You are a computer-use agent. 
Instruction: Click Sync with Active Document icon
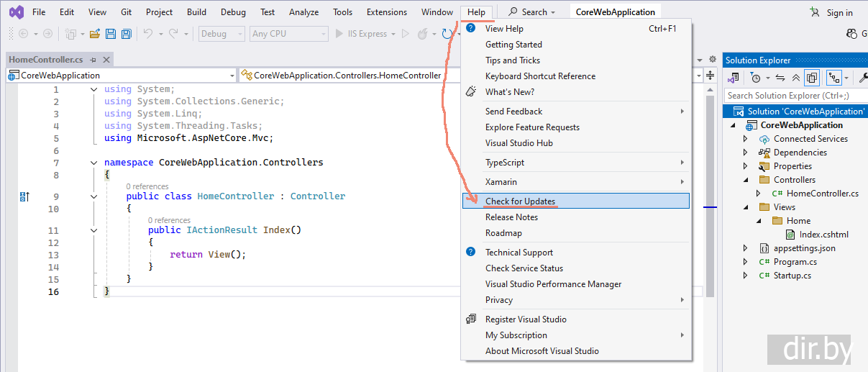[780, 78]
